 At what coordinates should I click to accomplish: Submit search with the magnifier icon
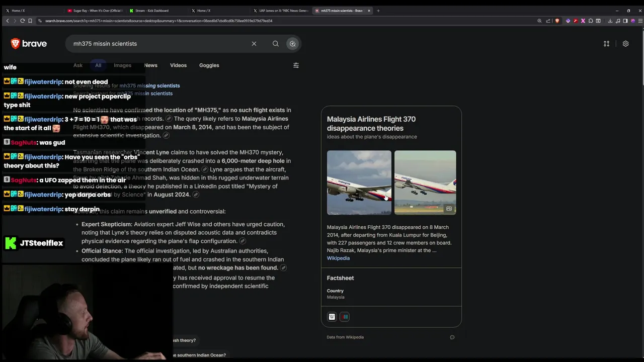click(276, 44)
